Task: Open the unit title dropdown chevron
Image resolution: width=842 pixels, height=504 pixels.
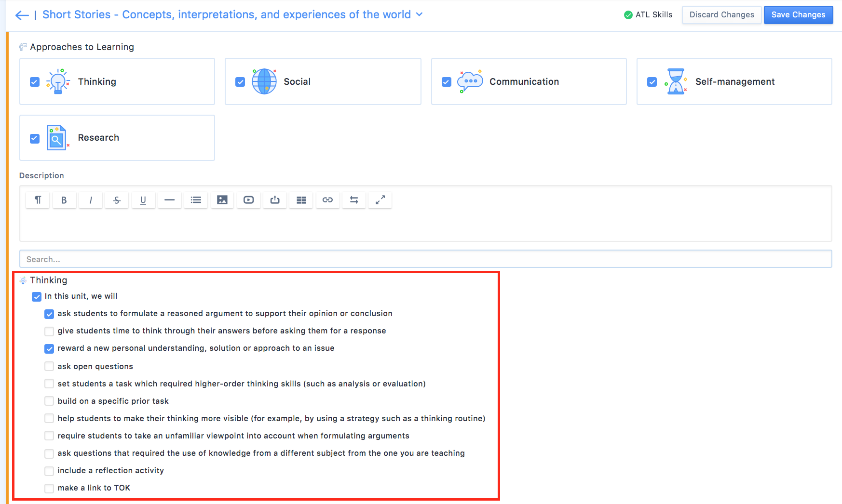Action: click(419, 14)
